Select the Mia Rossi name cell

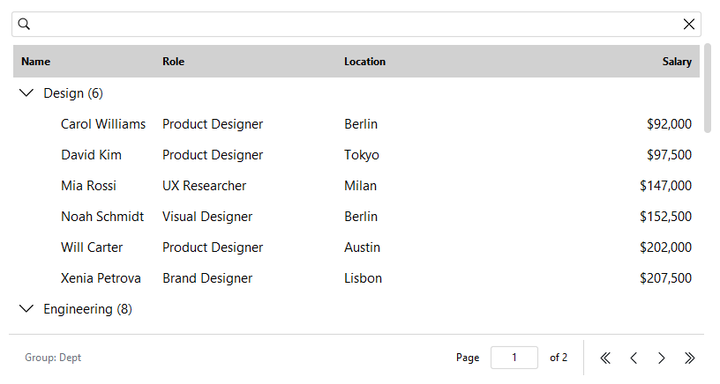[x=88, y=186]
